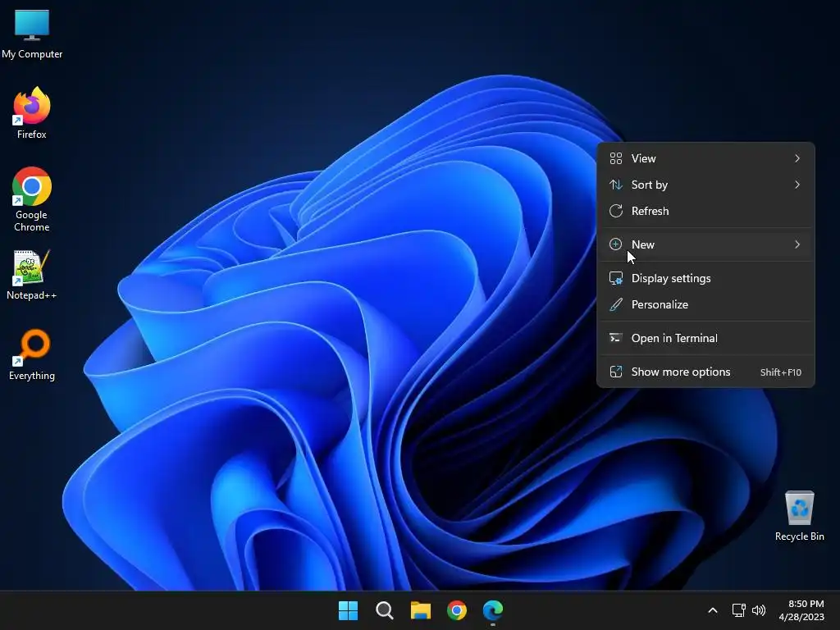Screen dimensions: 840x630
Task: Click the Shift+F10 shortcut text
Action: click(x=781, y=372)
